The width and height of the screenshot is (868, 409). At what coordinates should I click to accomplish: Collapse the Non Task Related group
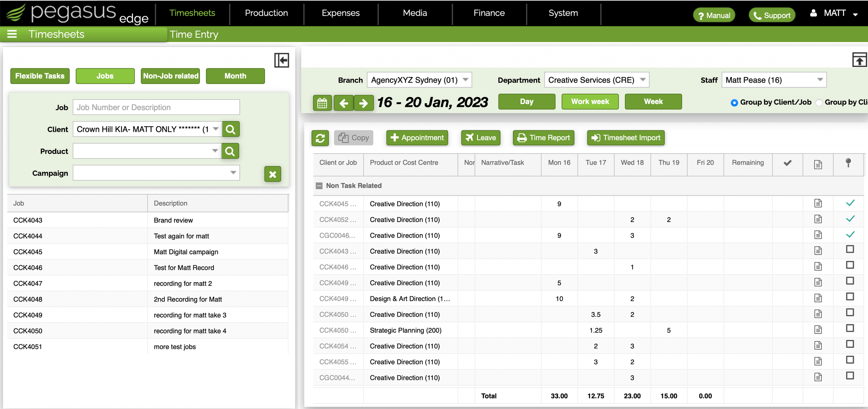[319, 186]
